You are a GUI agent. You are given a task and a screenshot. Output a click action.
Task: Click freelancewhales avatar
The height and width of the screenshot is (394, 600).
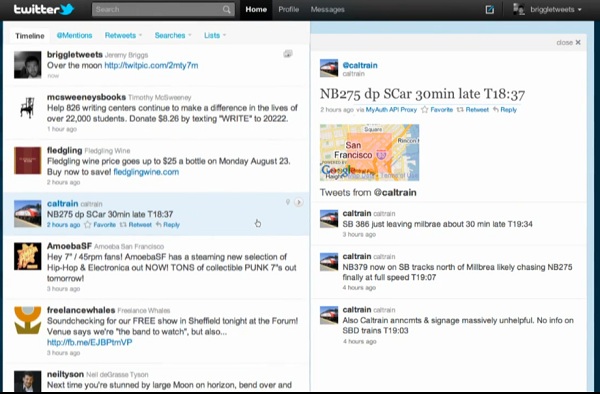coord(28,320)
